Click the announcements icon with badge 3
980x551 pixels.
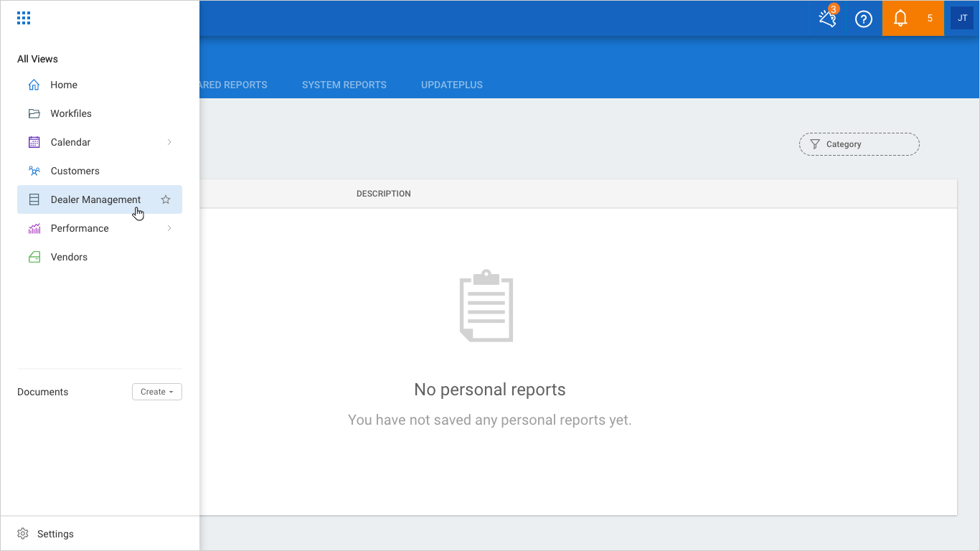point(828,19)
